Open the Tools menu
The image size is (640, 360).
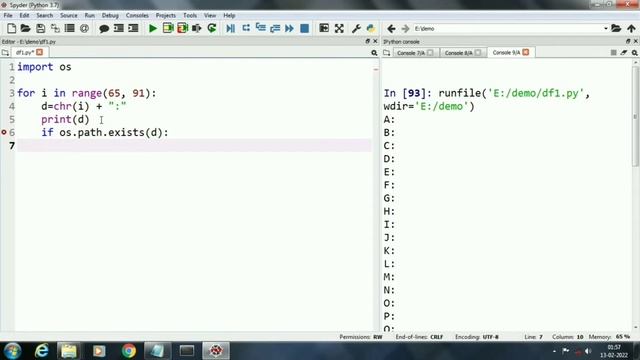[190, 15]
